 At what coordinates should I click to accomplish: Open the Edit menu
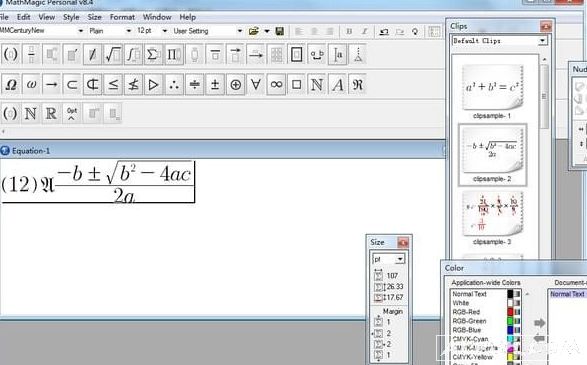pos(24,17)
